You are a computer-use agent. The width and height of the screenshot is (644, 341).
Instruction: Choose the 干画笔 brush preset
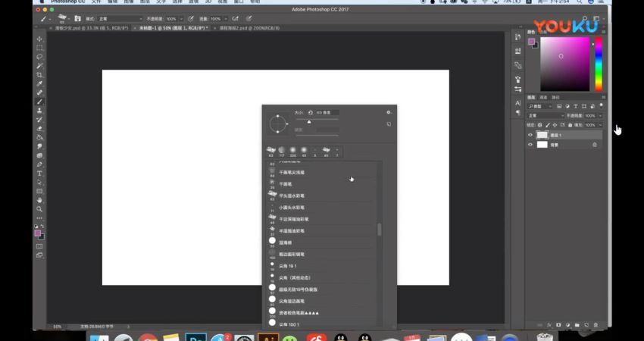[x=286, y=183]
